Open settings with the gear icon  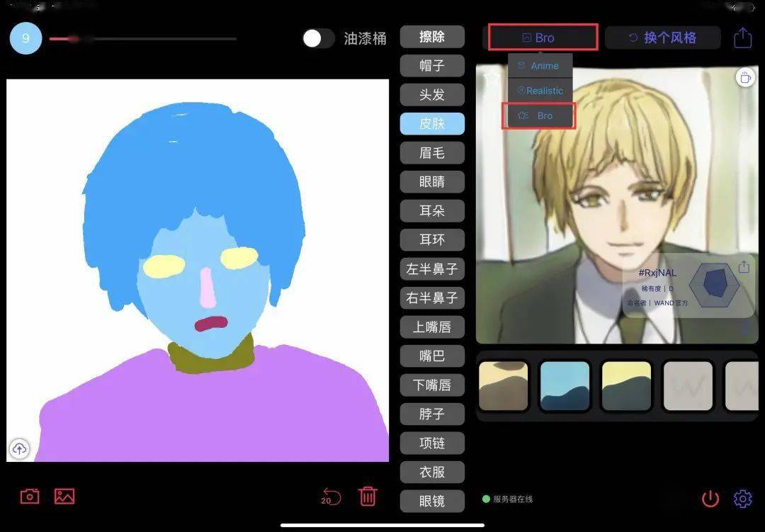(742, 498)
